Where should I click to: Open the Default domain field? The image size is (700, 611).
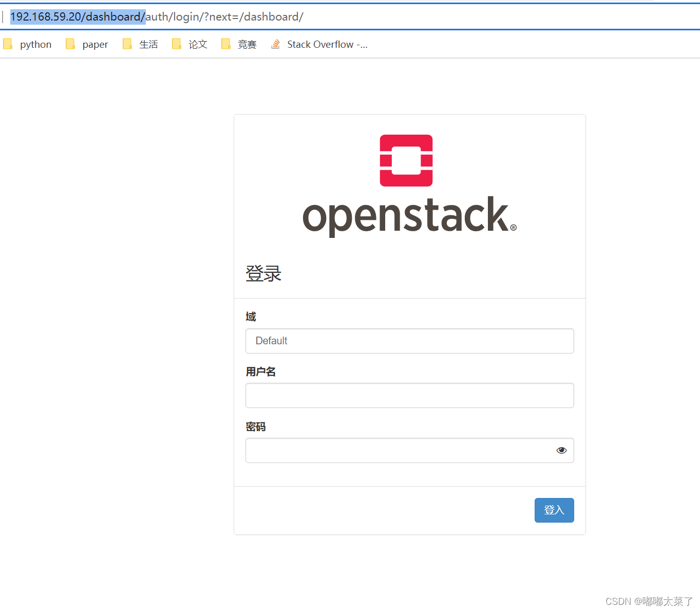tap(409, 341)
